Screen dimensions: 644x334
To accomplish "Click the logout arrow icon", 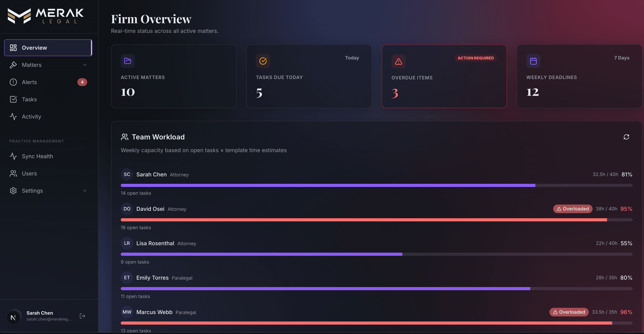I will click(x=82, y=316).
